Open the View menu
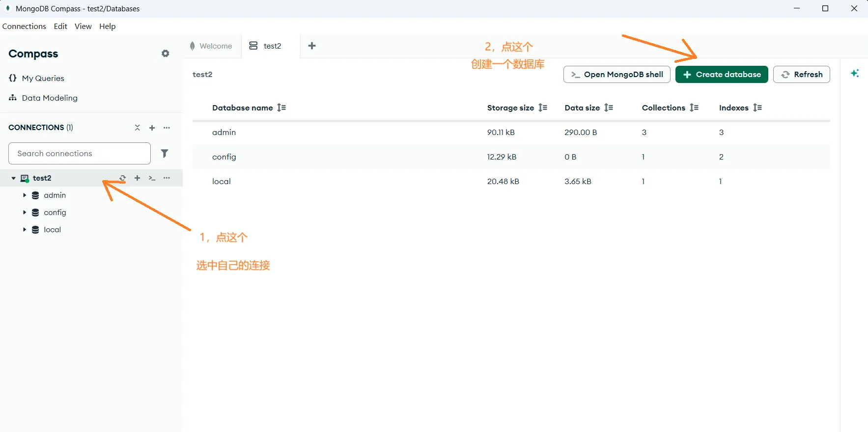Viewport: 868px width, 432px height. (x=83, y=27)
